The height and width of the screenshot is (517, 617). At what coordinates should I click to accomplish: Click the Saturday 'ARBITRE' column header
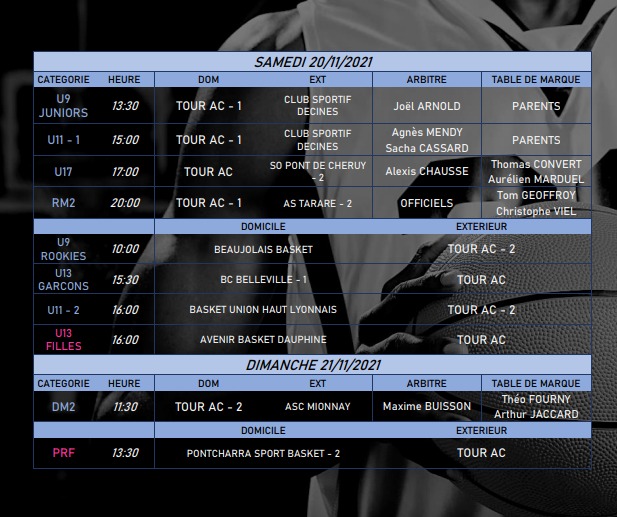coord(427,79)
